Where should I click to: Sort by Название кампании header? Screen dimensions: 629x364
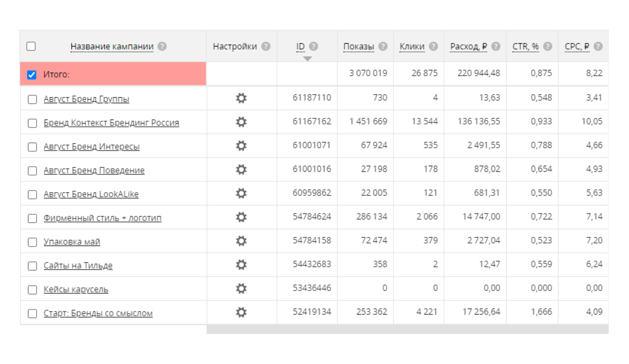point(111,47)
